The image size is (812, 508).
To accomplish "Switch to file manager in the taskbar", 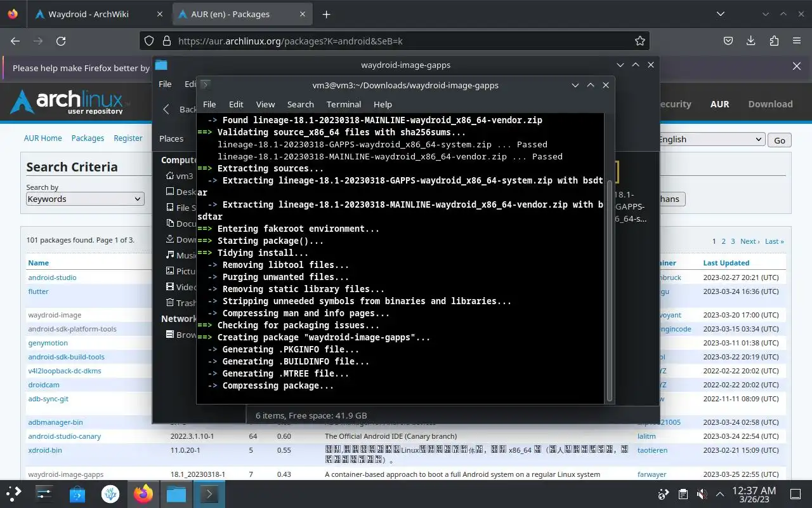I will point(176,493).
